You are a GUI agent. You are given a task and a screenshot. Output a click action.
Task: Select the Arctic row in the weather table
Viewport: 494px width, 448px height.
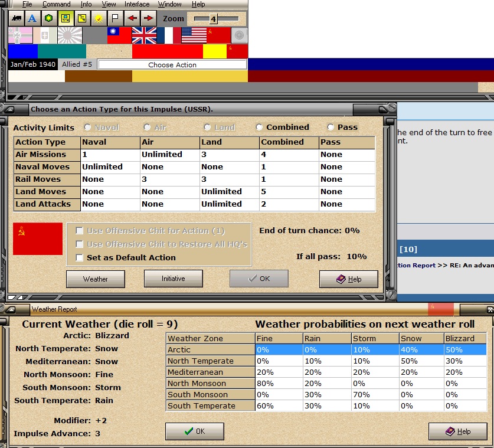pos(326,349)
